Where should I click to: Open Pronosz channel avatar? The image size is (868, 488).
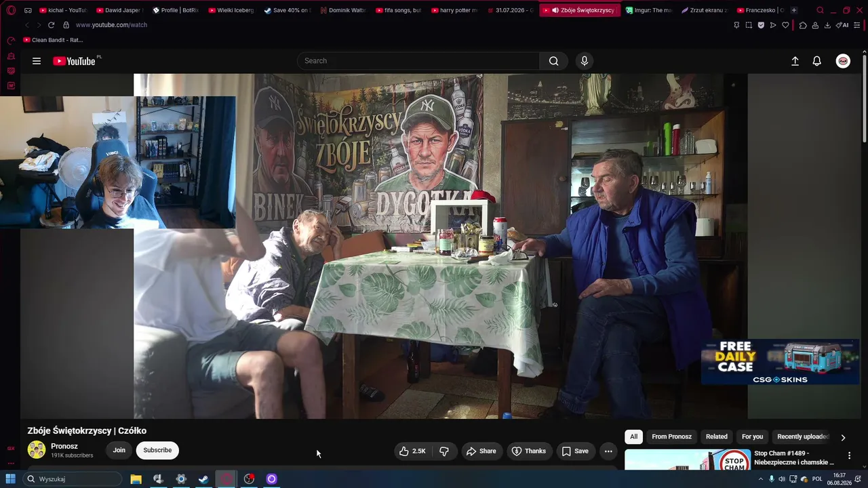click(37, 450)
